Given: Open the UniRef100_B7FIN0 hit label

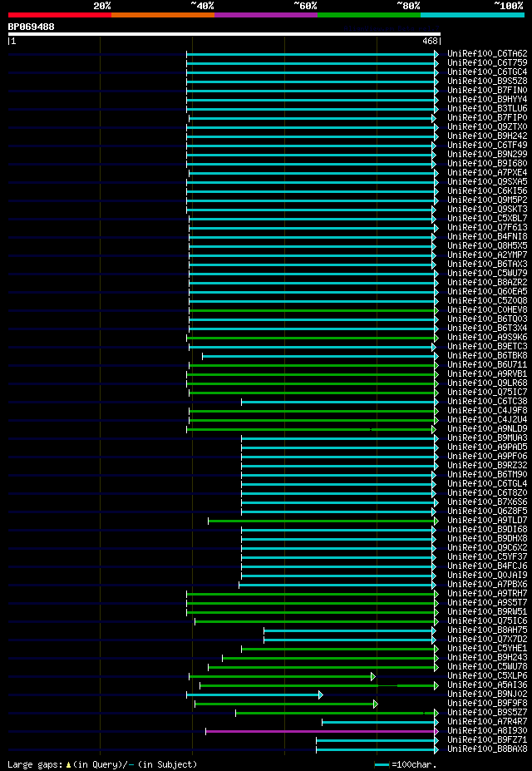Looking at the screenshot, I should (487, 91).
